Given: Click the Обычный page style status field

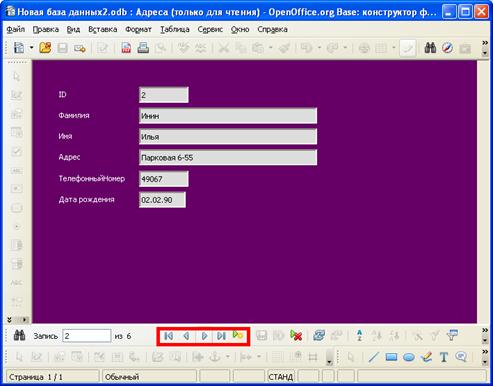Looking at the screenshot, I should (149, 377).
